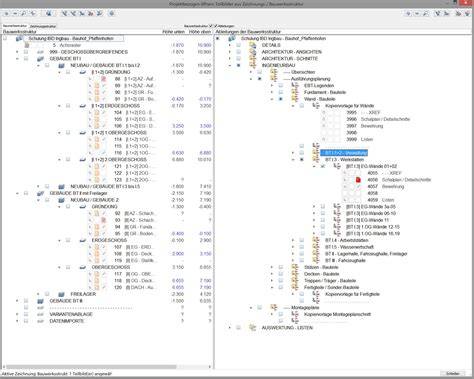Image resolution: width=474 pixels, height=379 pixels.
Task: Click the Ableitungen der Bauwerksstruktur header
Action: coord(248,32)
